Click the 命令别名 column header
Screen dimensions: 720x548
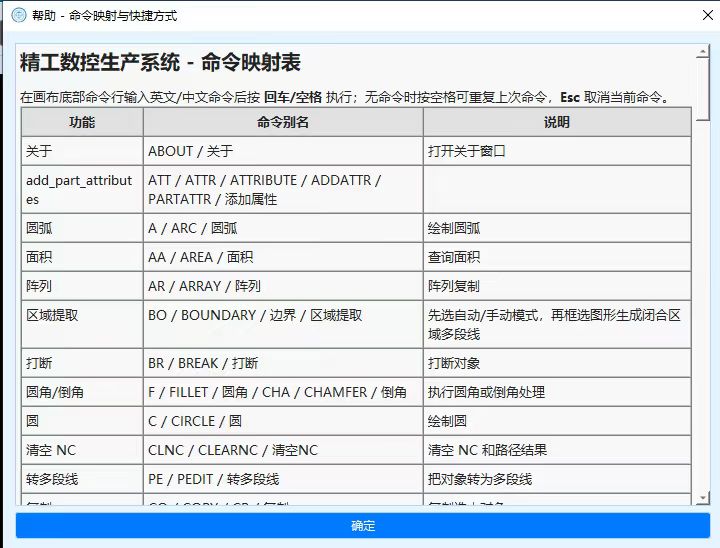(x=283, y=122)
